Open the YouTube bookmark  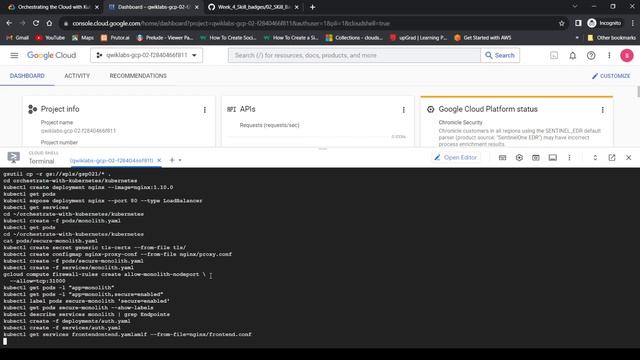point(50,38)
